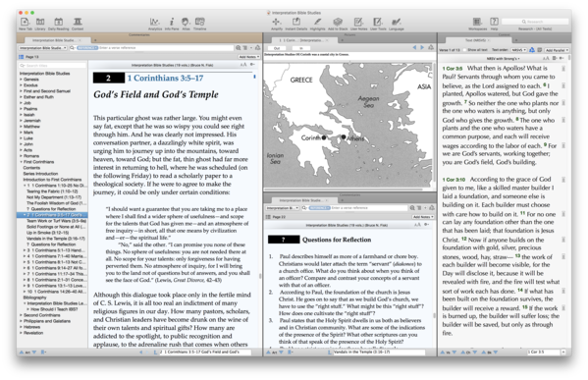
Task: Open NRSV with Strong's module menu
Action: tap(503, 59)
